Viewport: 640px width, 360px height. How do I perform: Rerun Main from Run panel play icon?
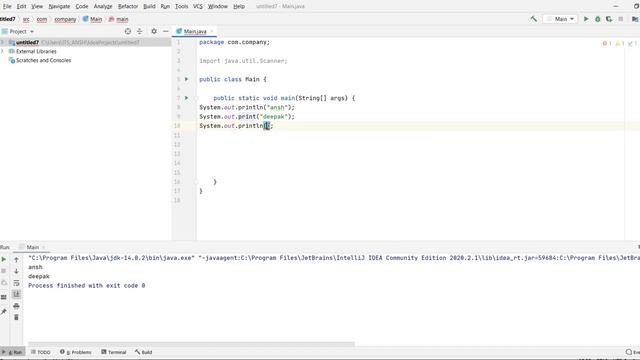click(x=4, y=259)
